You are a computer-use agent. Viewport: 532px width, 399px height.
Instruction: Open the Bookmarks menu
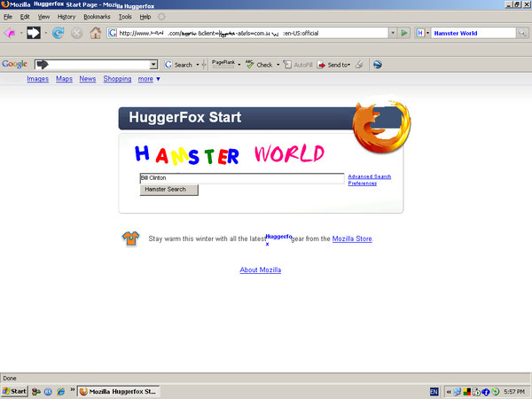97,17
